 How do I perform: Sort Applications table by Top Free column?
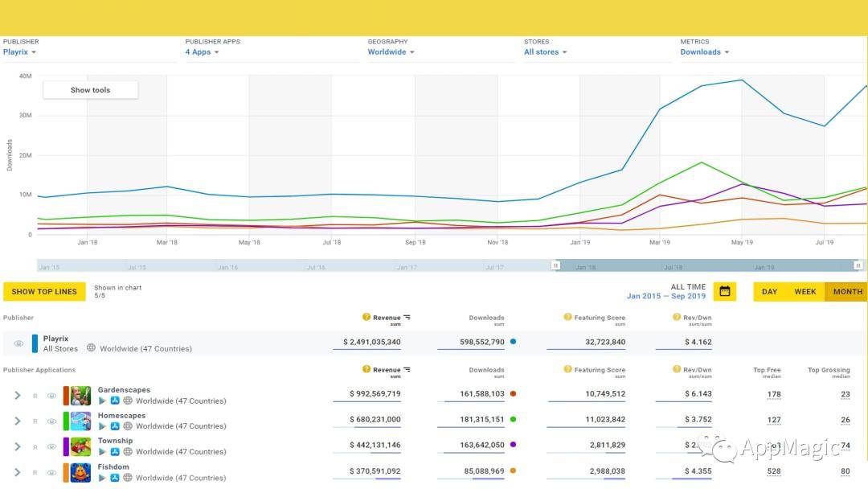(767, 371)
